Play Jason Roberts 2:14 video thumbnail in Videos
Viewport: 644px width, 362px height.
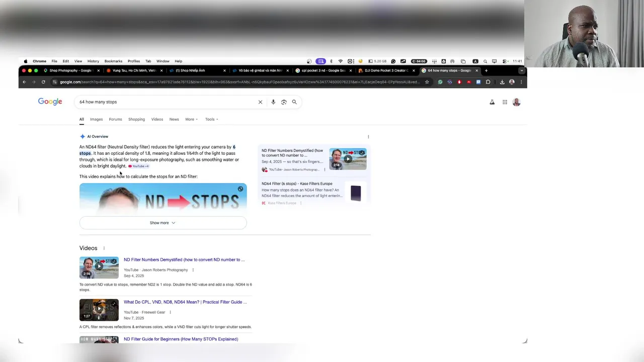pyautogui.click(x=99, y=267)
